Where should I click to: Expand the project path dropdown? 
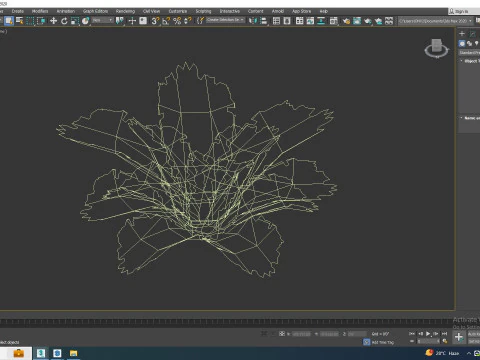tap(436, 21)
